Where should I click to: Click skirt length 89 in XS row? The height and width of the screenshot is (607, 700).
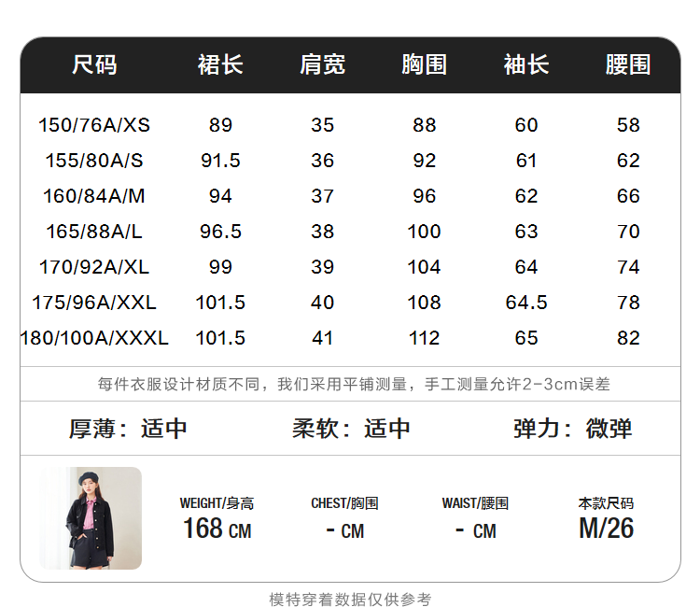(x=220, y=125)
